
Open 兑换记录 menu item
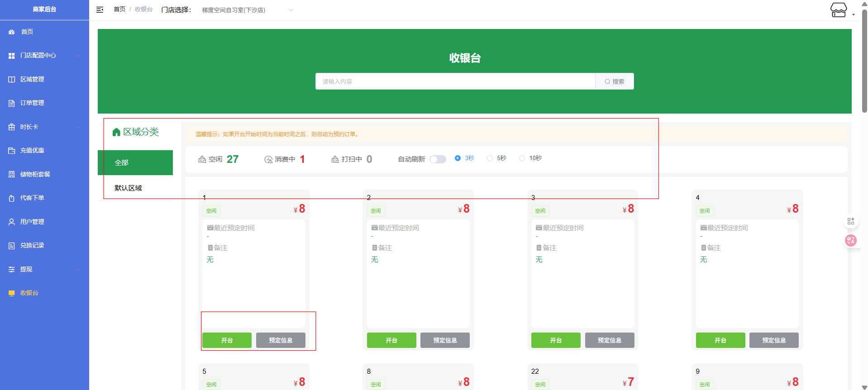tap(44, 246)
